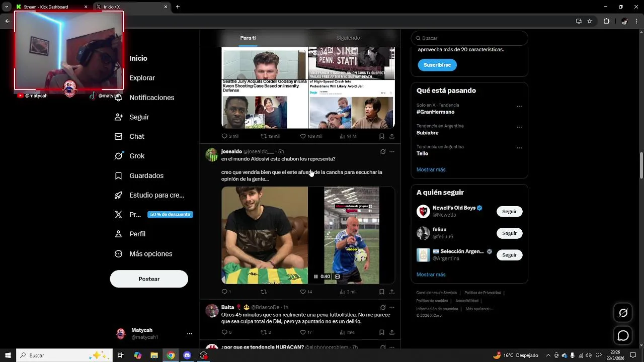Open options for Tello trend
644x362 pixels.
pos(519,148)
